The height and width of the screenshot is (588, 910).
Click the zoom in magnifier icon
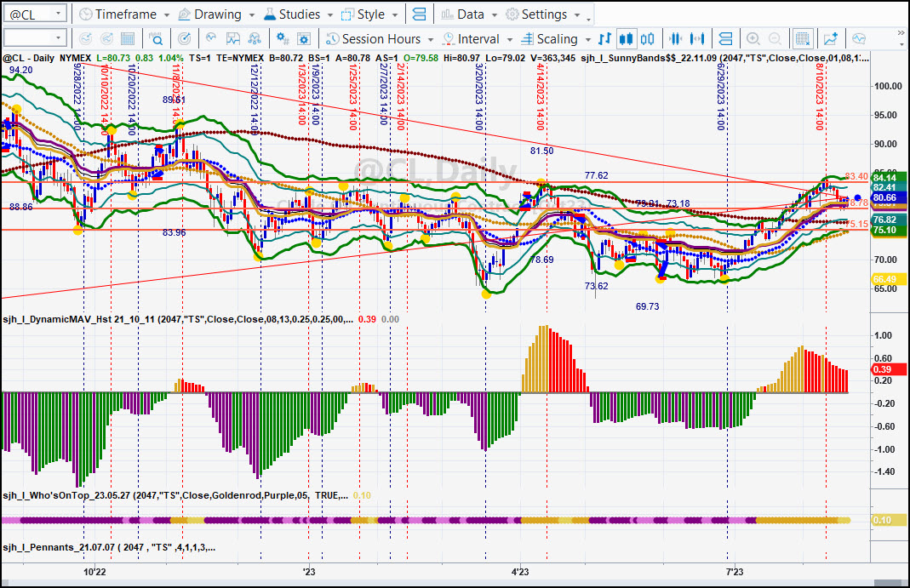click(x=753, y=39)
